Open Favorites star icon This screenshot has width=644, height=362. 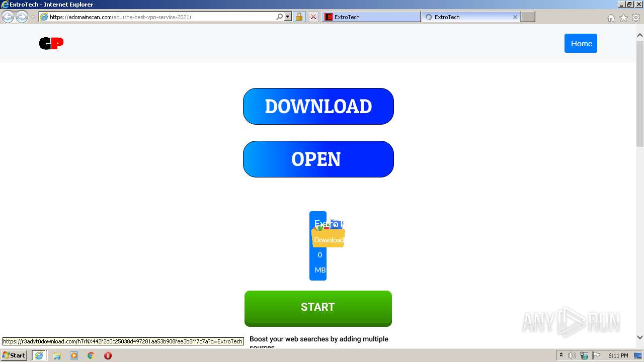pyautogui.click(x=623, y=18)
